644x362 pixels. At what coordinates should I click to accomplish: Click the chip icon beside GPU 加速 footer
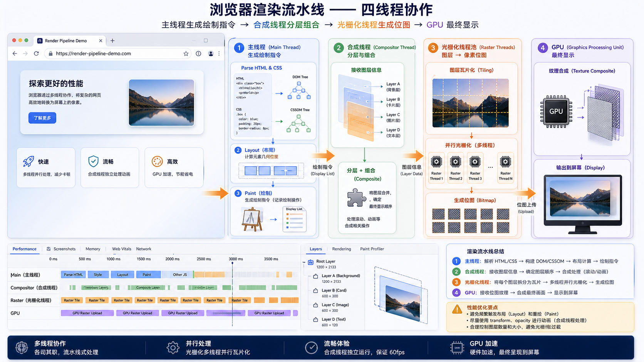coord(457,348)
